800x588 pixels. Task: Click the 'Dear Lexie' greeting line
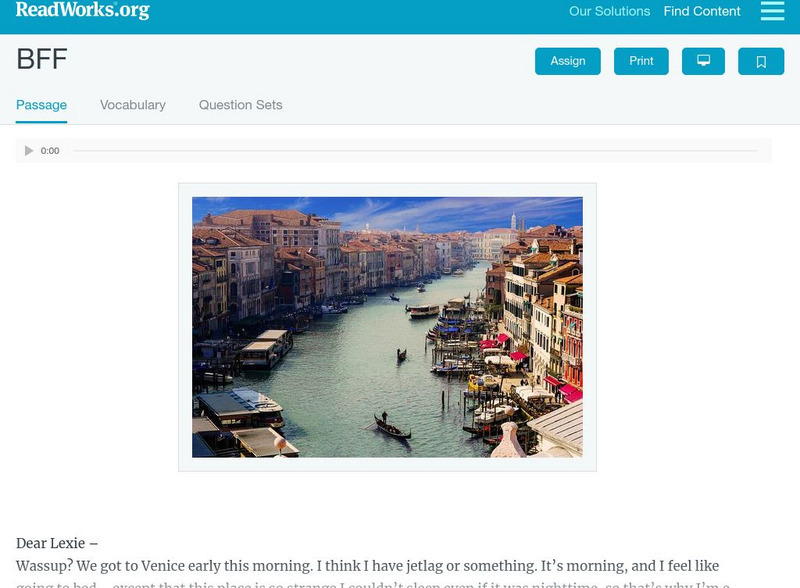tap(57, 543)
